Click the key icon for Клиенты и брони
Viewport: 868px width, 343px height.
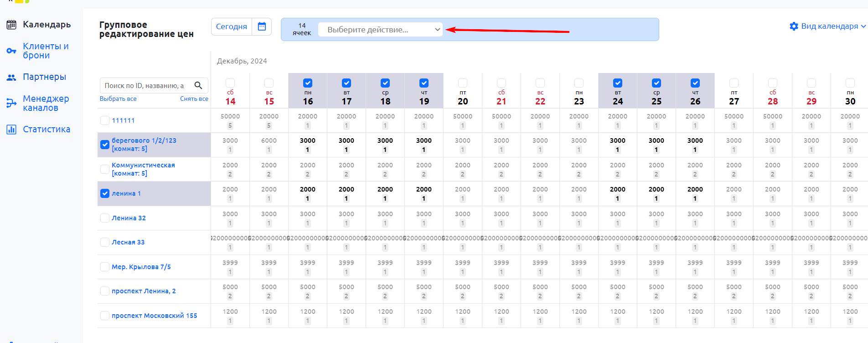[11, 51]
